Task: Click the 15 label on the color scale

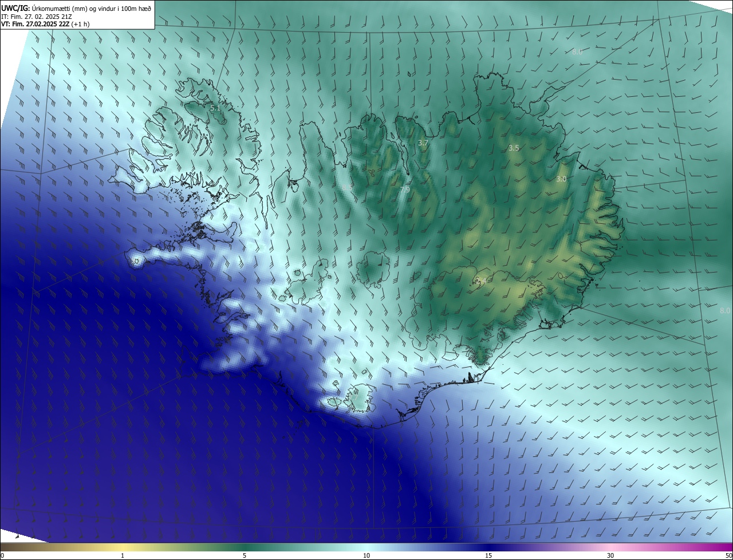Action: coord(488,555)
